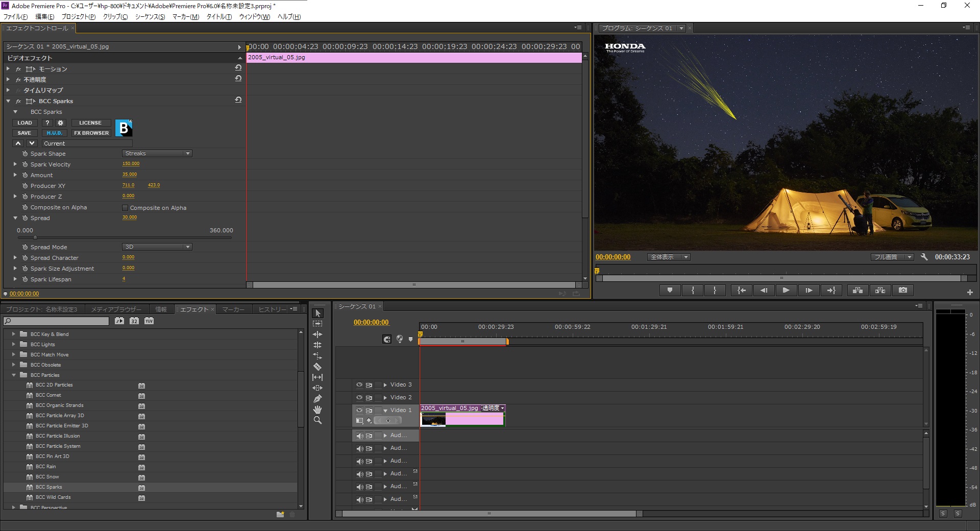Toggle Composite on Alpha checkbox

pyautogui.click(x=125, y=208)
